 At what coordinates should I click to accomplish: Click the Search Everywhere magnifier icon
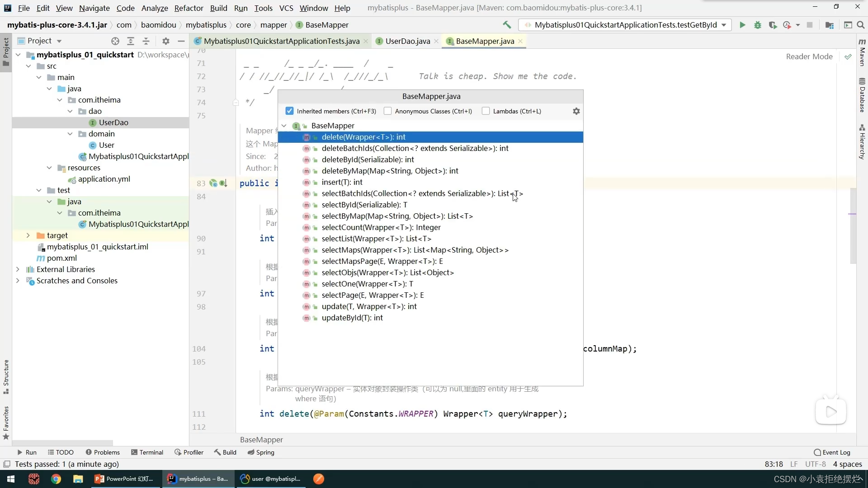(x=861, y=25)
